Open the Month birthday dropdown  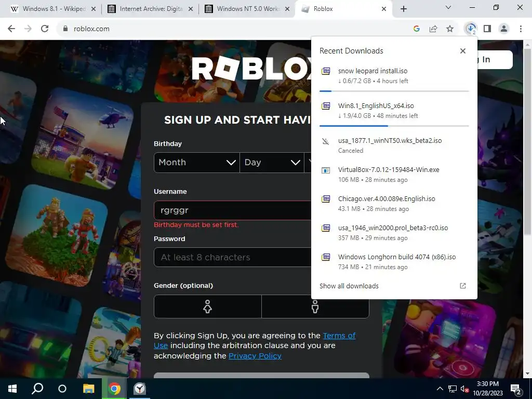tap(197, 163)
